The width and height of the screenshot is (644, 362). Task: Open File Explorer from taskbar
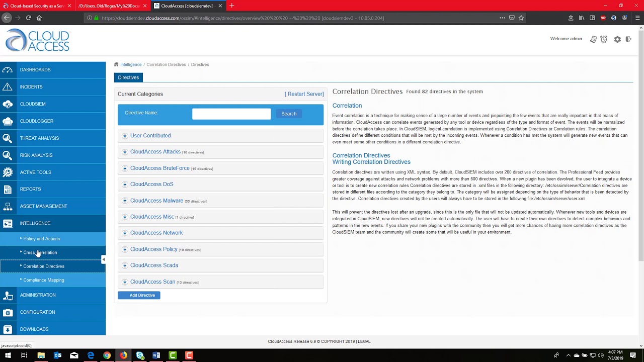pos(41,355)
